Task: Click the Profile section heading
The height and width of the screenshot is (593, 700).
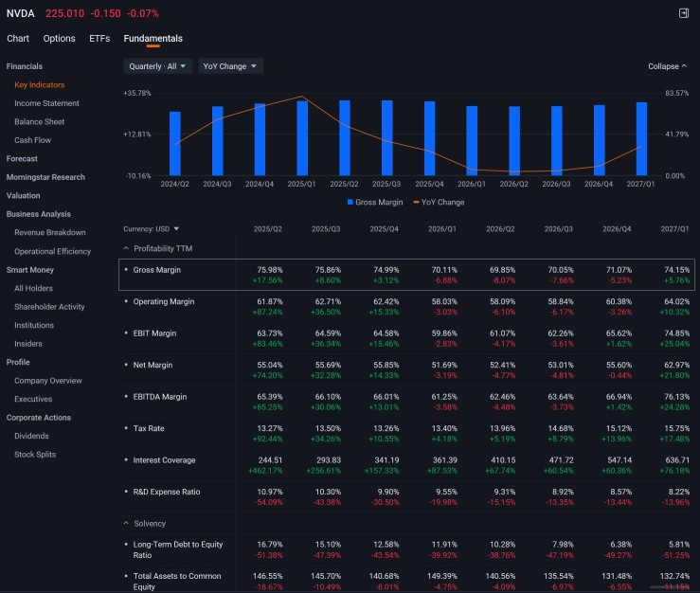Action: [x=18, y=362]
